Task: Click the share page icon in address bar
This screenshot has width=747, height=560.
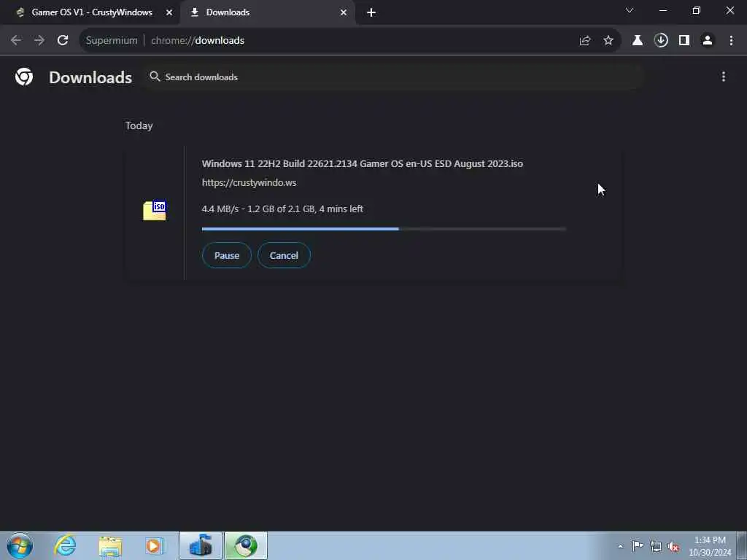Action: 585,41
